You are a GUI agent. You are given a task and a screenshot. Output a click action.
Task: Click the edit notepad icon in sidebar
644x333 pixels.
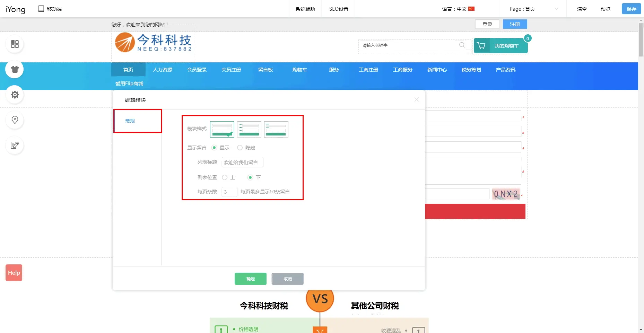tap(15, 145)
